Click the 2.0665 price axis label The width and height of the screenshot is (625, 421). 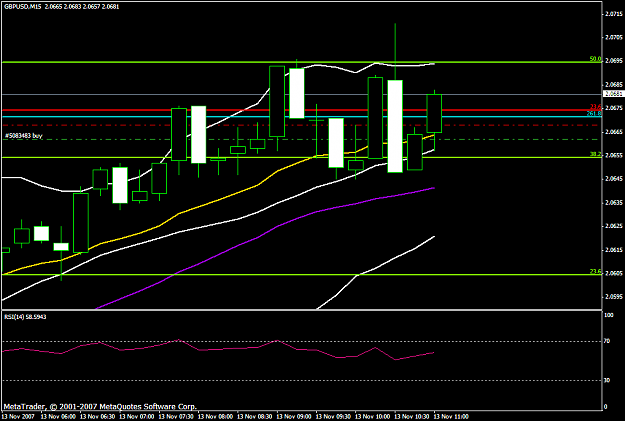(613, 132)
